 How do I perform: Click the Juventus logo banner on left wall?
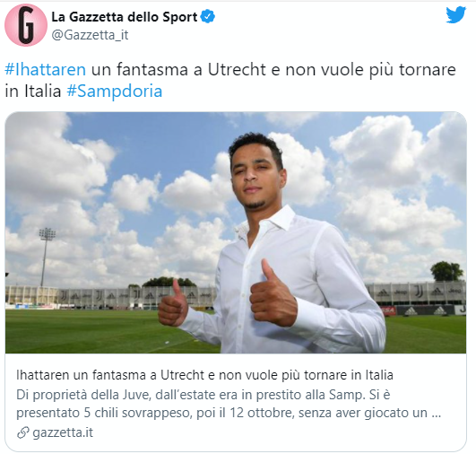(x=64, y=296)
